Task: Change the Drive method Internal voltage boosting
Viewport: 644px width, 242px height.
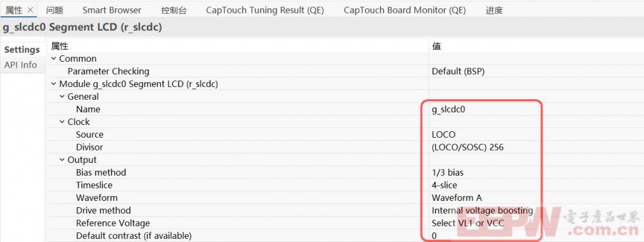Action: pyautogui.click(x=536, y=210)
